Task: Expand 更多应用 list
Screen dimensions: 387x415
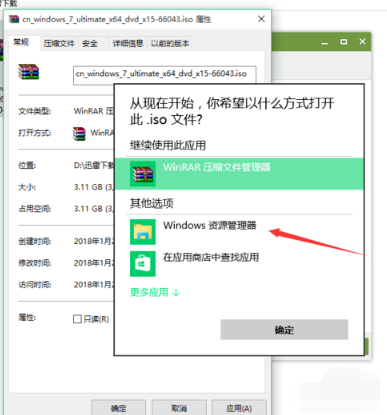Action: coord(155,292)
